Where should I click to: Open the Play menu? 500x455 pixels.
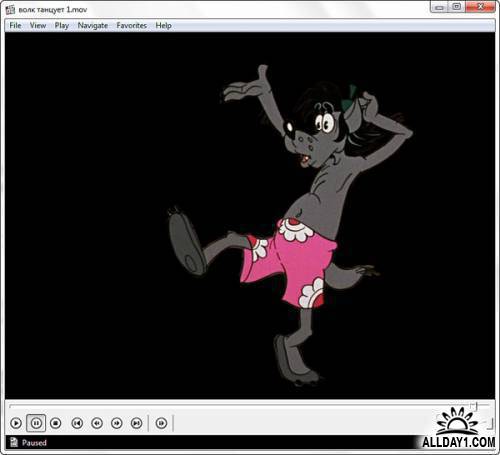(x=62, y=25)
